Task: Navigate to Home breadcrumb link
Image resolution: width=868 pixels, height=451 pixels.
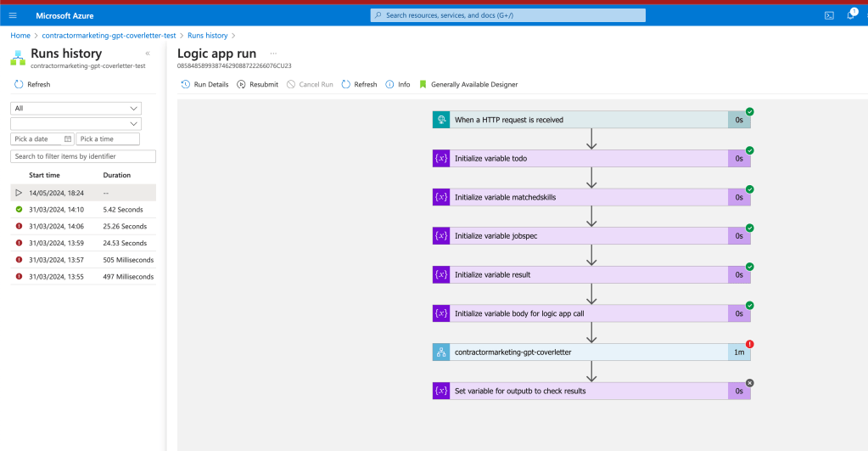Action: 20,36
